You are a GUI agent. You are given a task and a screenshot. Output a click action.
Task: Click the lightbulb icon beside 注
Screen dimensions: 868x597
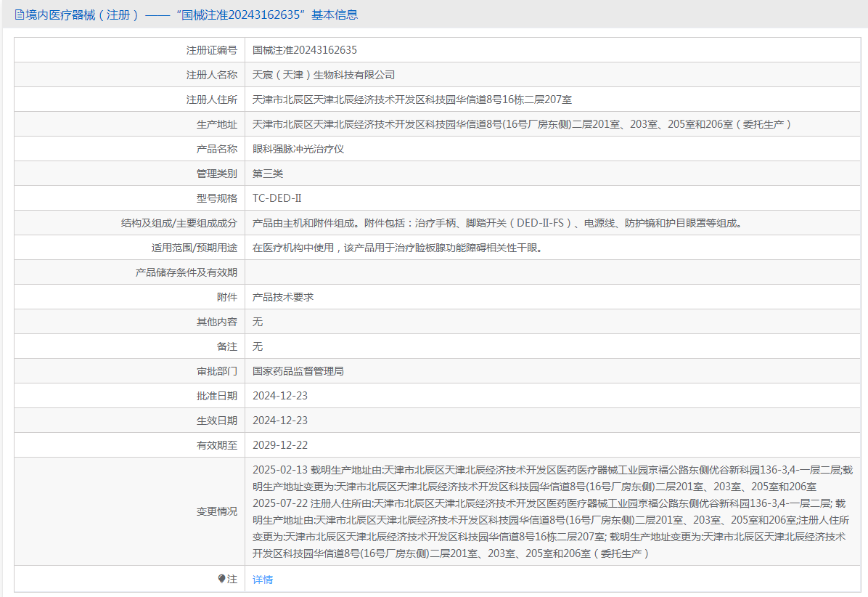[222, 579]
